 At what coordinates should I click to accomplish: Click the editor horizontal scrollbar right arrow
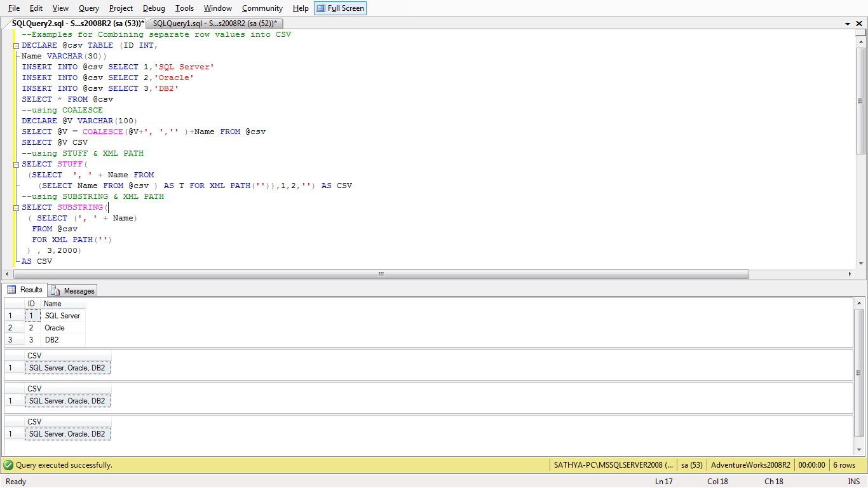click(850, 274)
